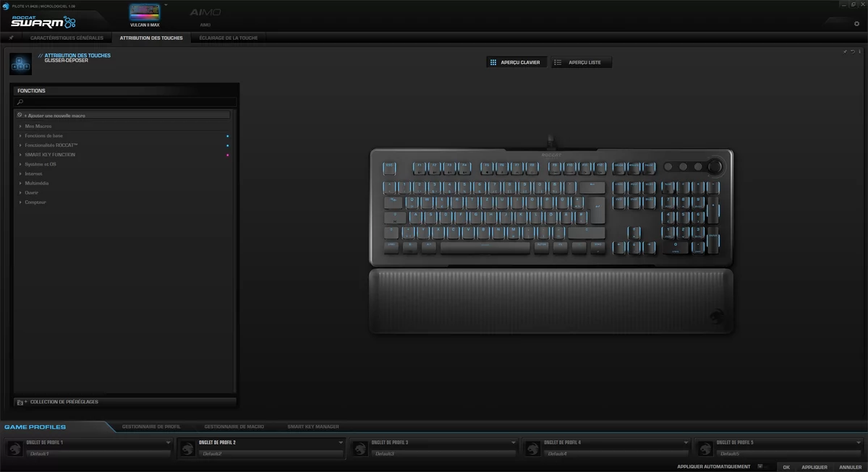
Task: Select the volume knob on the keyboard preview
Action: (715, 167)
